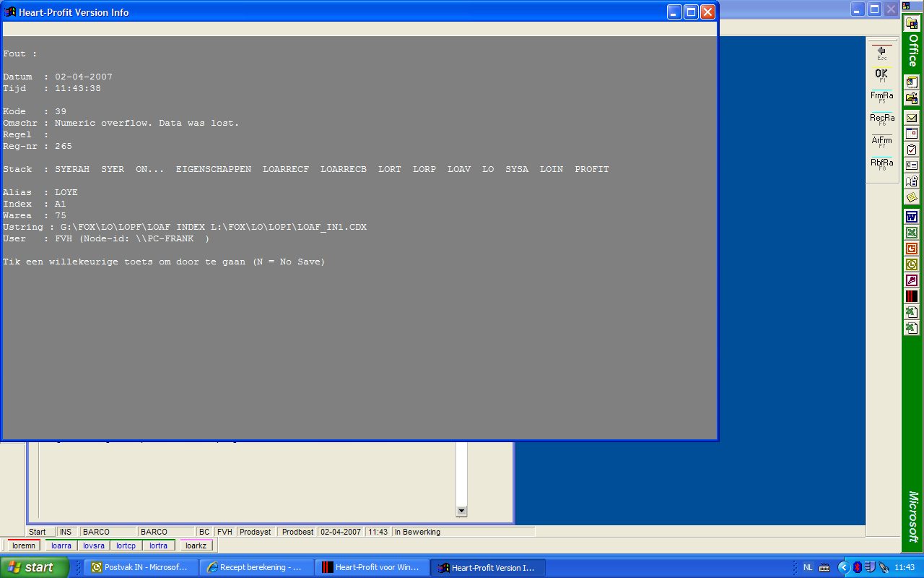Click the system clock showing 11:43
The image size is (924, 578).
click(x=905, y=568)
